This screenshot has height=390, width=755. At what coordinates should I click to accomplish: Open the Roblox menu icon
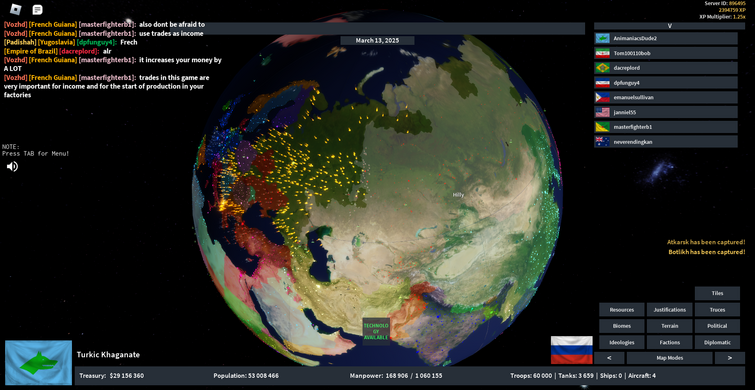pos(16,9)
